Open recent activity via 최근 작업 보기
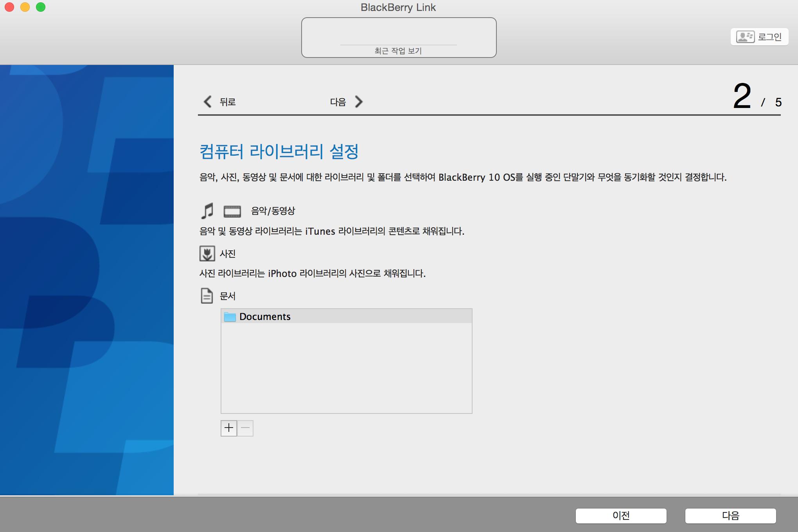798x532 pixels. point(398,51)
